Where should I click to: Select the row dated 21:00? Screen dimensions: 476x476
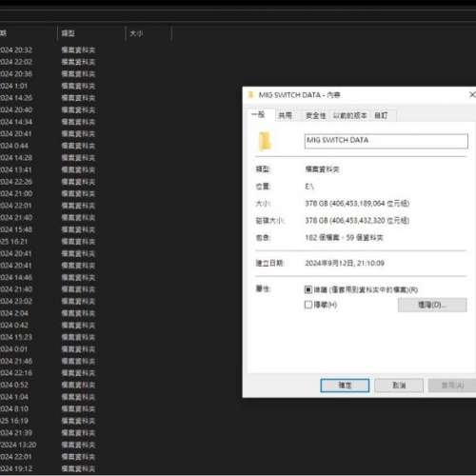[48, 193]
